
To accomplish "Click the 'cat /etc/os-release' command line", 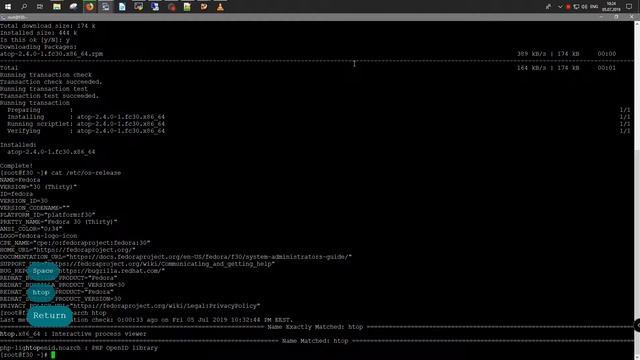I will [60, 173].
